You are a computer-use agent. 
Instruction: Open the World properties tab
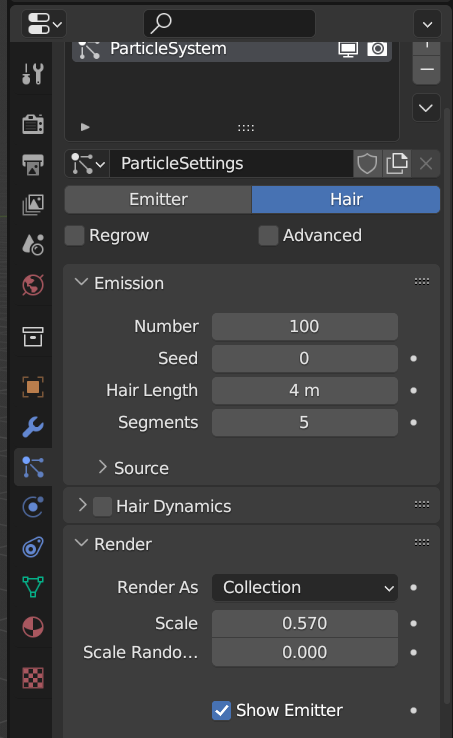33,285
